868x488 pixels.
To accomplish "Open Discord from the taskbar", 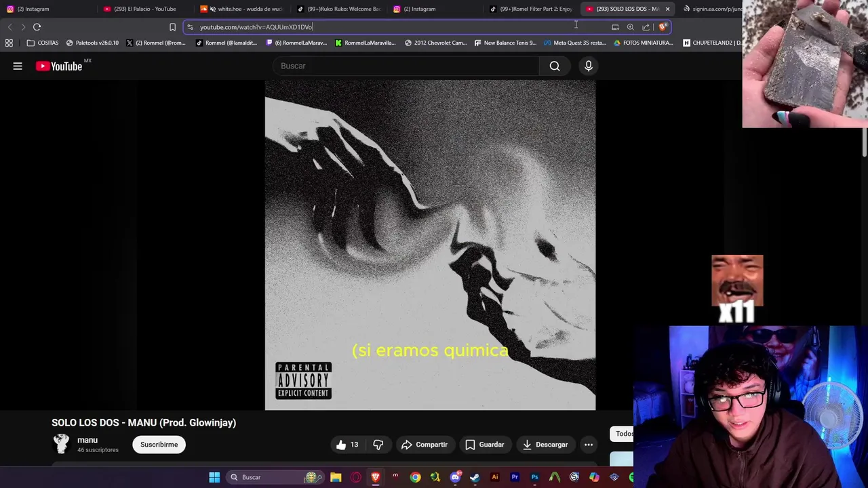I will click(455, 477).
